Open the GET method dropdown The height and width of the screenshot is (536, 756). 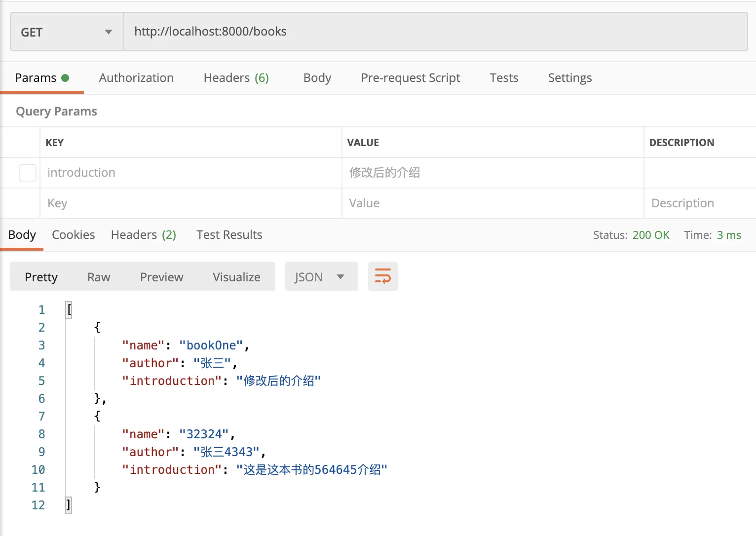(x=67, y=32)
